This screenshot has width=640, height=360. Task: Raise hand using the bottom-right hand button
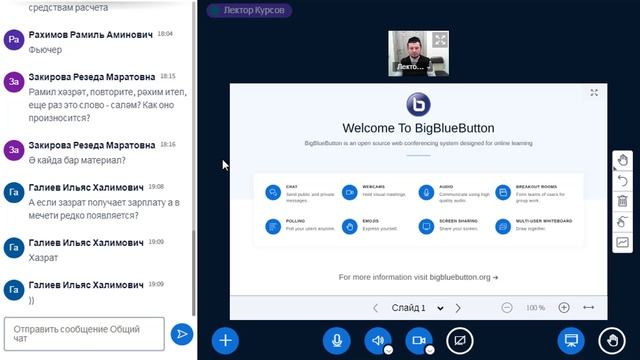tap(612, 340)
